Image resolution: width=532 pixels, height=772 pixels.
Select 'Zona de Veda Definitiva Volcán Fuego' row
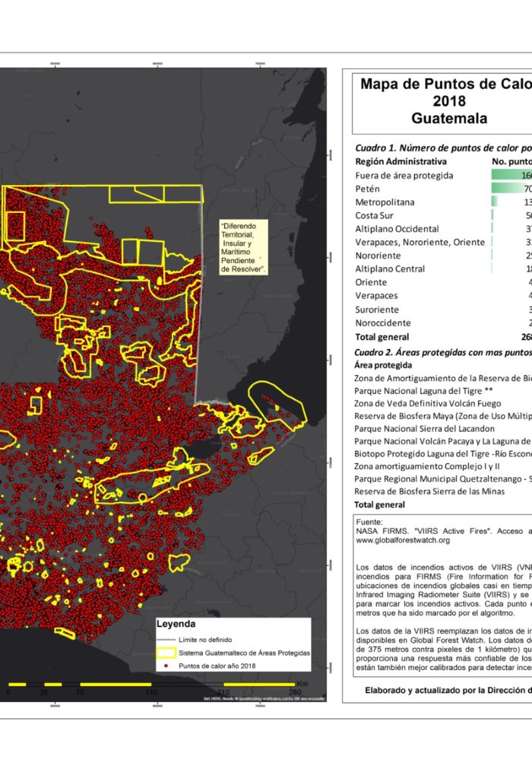click(x=427, y=403)
